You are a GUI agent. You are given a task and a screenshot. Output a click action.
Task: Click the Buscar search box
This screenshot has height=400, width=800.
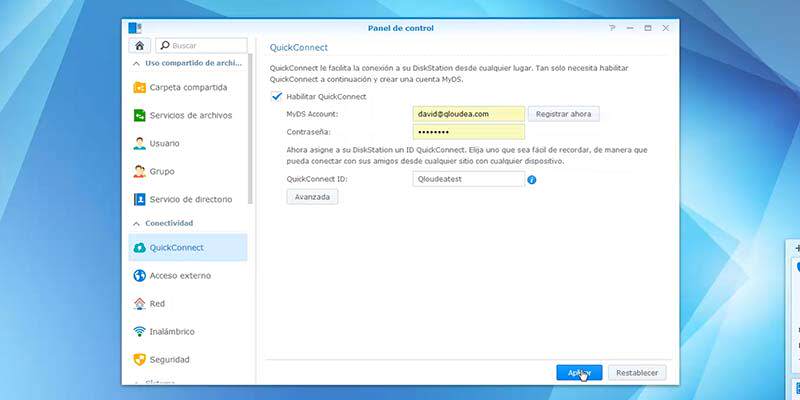[x=201, y=45]
